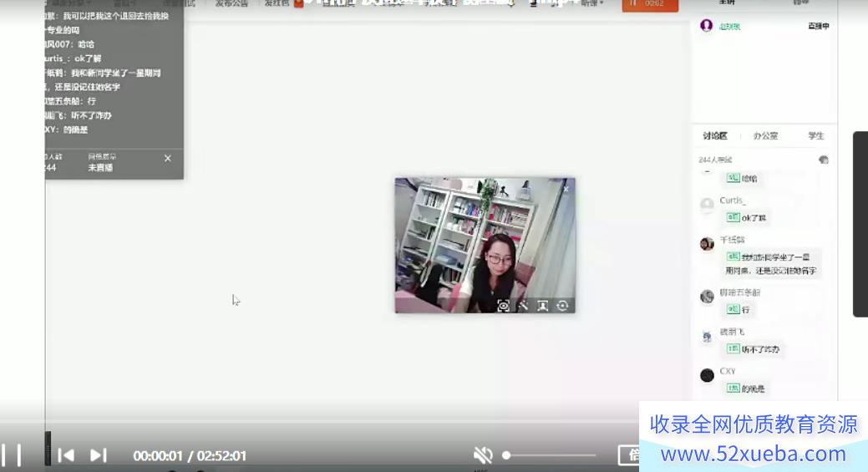Click the Curtis_ username
The image size is (868, 472).
click(733, 200)
